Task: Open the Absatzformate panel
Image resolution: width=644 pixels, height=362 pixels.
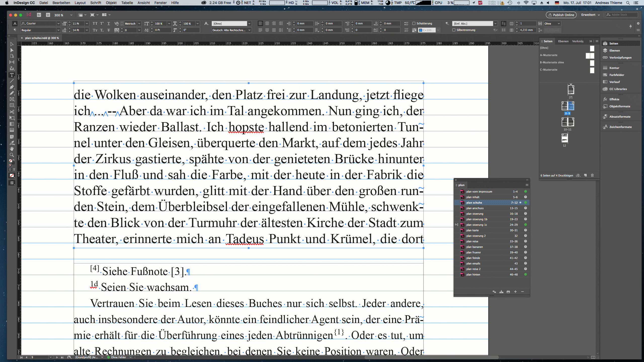Action: tap(620, 117)
